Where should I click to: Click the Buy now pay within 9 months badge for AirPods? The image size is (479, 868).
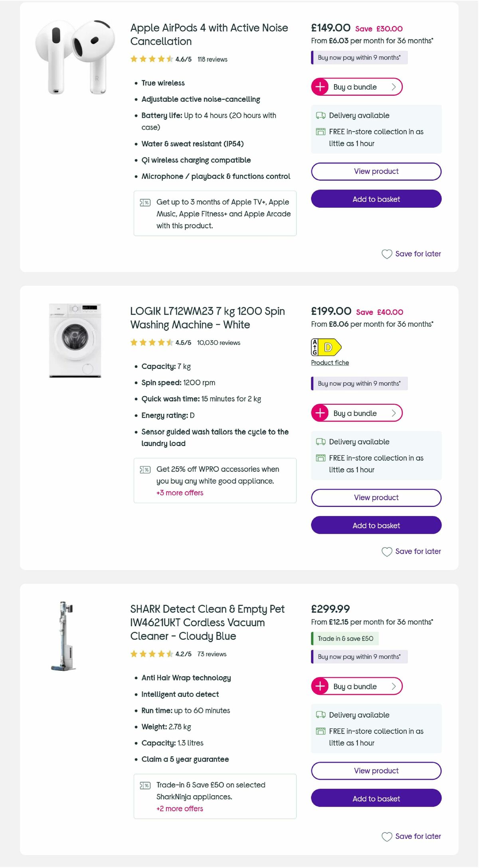coord(358,57)
